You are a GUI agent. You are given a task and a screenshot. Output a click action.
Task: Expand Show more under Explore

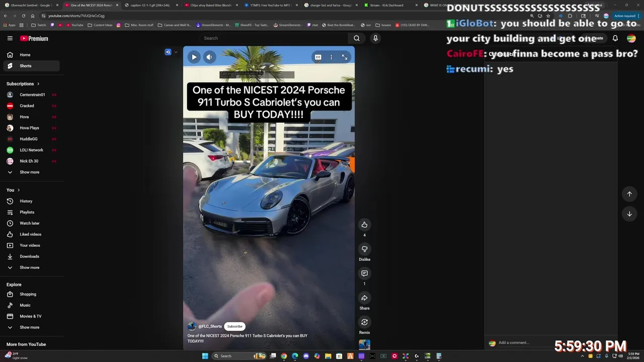point(31,327)
